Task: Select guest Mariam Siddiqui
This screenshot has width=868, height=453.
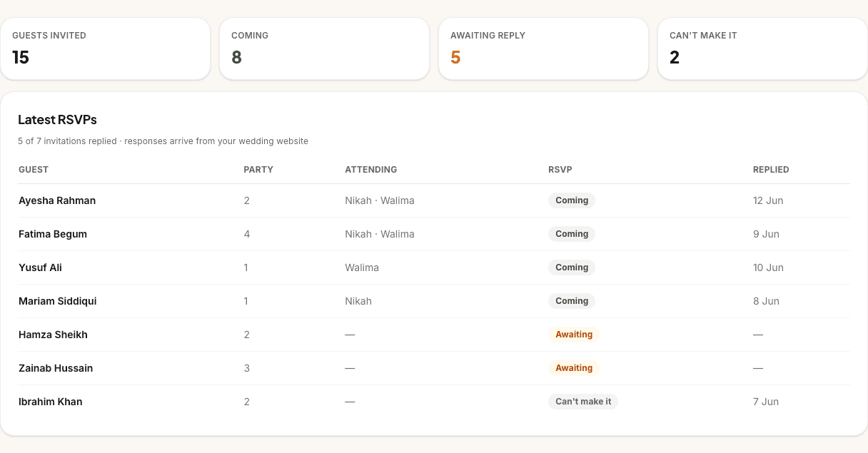Action: [58, 301]
